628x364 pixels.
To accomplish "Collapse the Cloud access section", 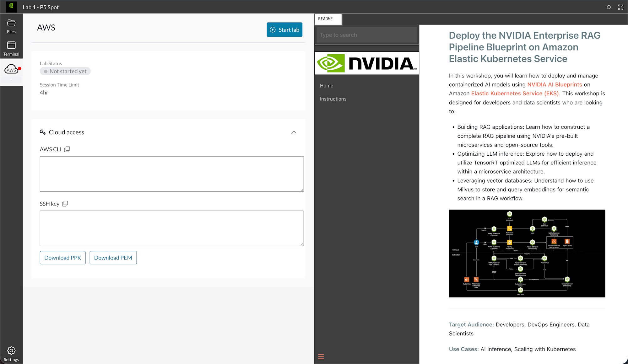I will pyautogui.click(x=294, y=132).
